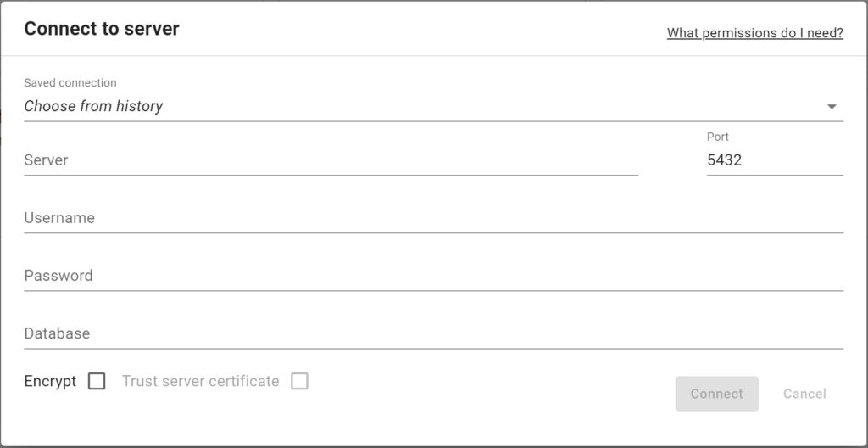This screenshot has width=868, height=448.
Task: Focus the Password input field
Action: [x=432, y=276]
